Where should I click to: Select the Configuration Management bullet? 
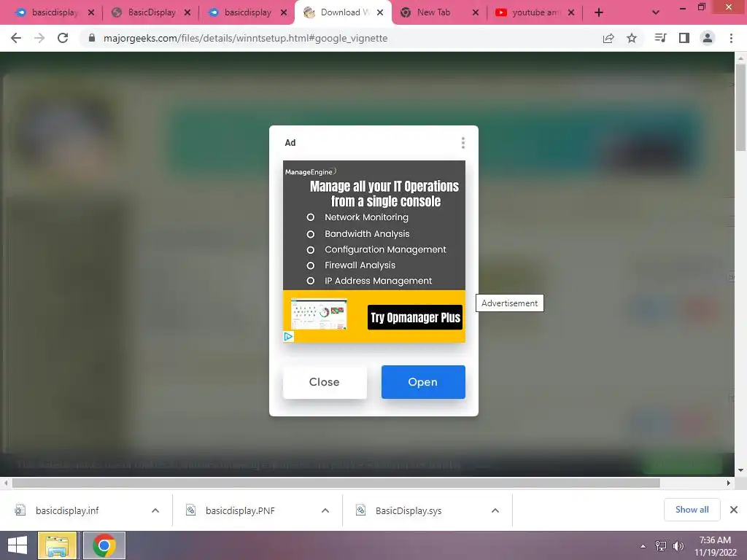coord(376,249)
